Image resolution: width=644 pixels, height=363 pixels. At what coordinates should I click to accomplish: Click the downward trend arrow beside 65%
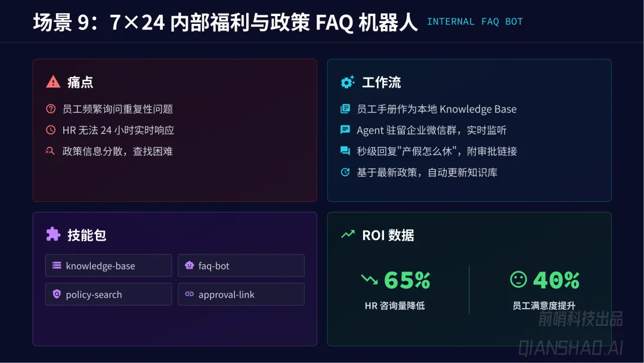point(370,279)
